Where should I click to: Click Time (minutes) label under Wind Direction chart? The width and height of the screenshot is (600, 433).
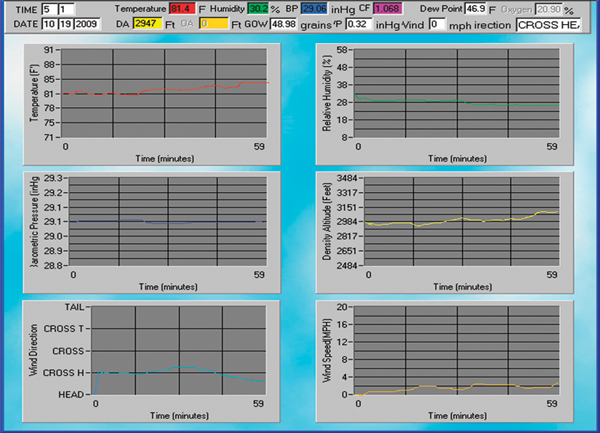pos(179,415)
